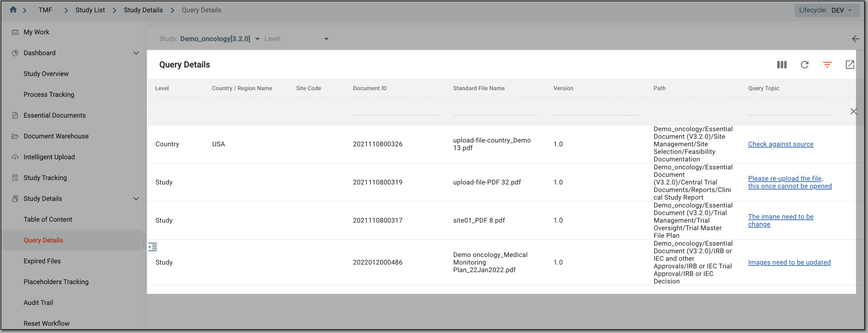This screenshot has height=333, width=868.
Task: Select Query Details in sidebar
Action: tap(43, 240)
